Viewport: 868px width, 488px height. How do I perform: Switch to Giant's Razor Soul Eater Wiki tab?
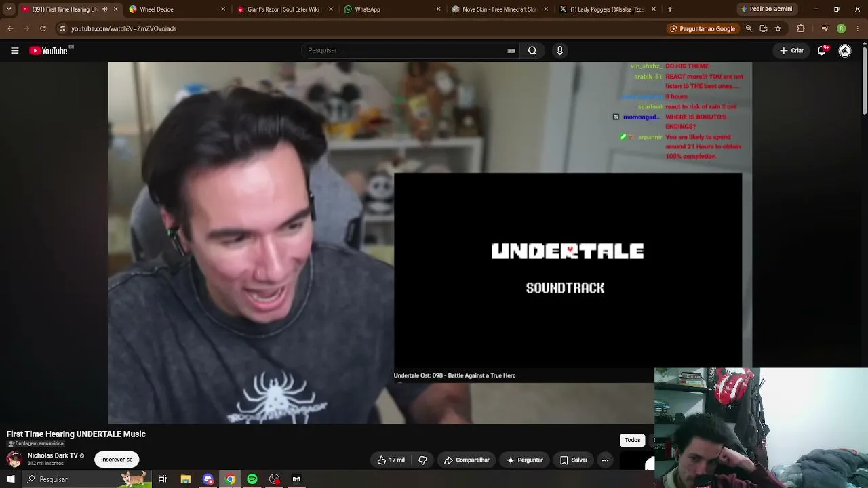click(285, 9)
